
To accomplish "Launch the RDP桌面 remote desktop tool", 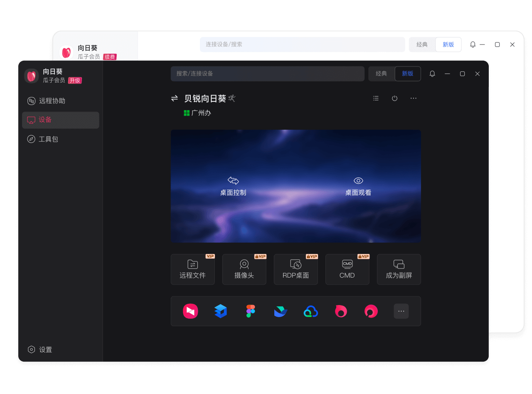I will (296, 269).
